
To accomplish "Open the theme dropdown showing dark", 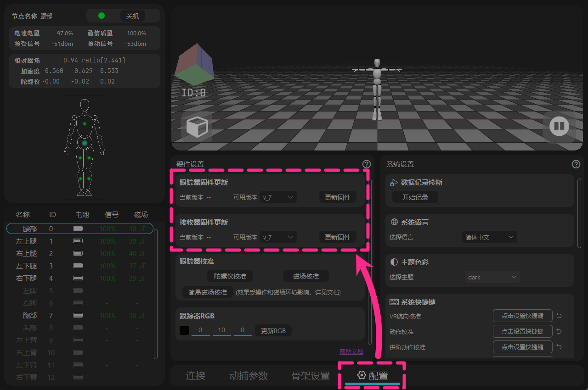I will [x=492, y=277].
